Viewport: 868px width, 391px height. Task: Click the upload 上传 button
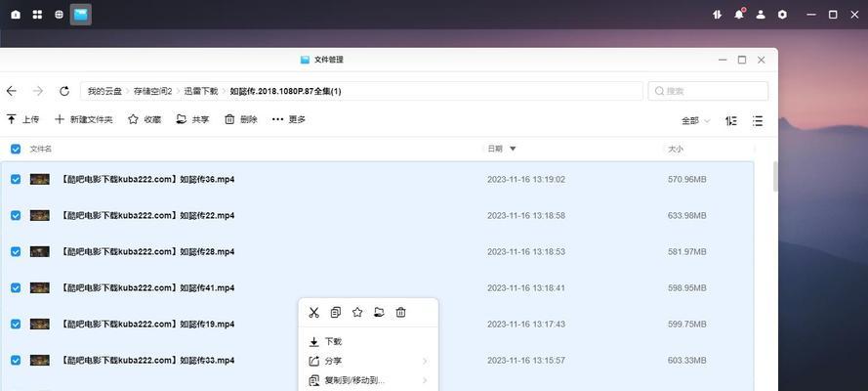(22, 119)
